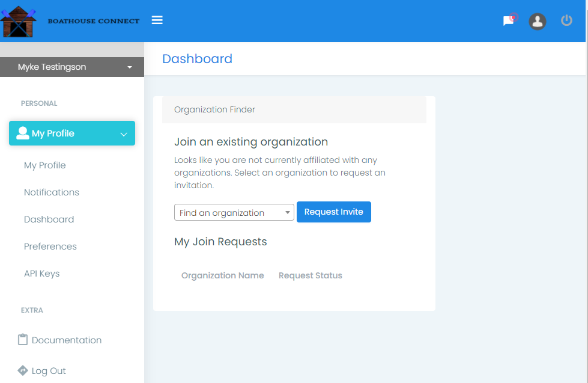Click the Organization Finder panel header
The width and height of the screenshot is (588, 383).
[214, 109]
